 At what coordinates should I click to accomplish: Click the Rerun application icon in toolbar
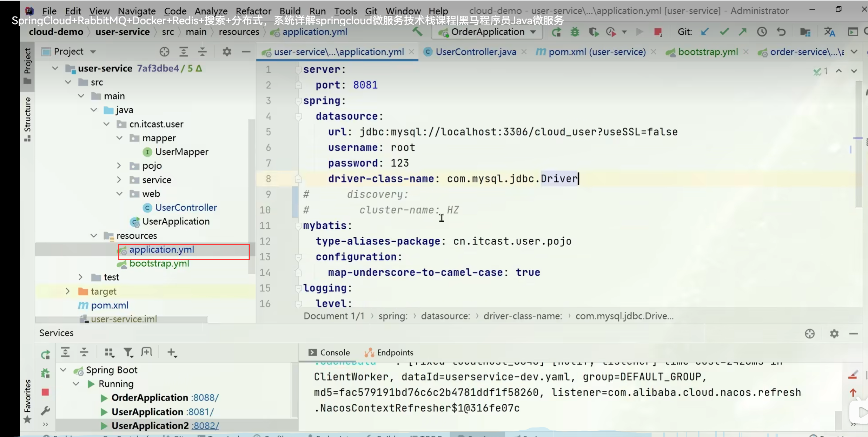pyautogui.click(x=556, y=32)
